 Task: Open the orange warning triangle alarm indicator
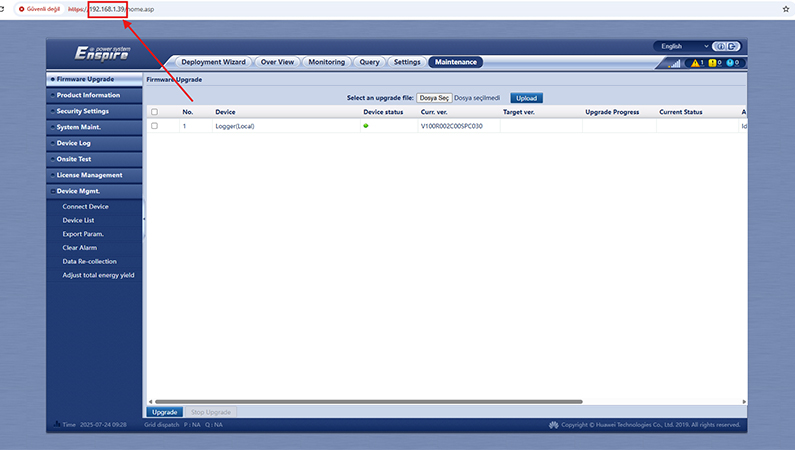tap(697, 63)
